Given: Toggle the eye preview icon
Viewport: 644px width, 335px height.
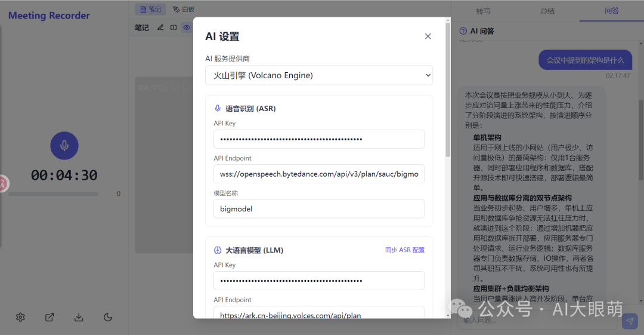Looking at the screenshot, I should (187, 27).
